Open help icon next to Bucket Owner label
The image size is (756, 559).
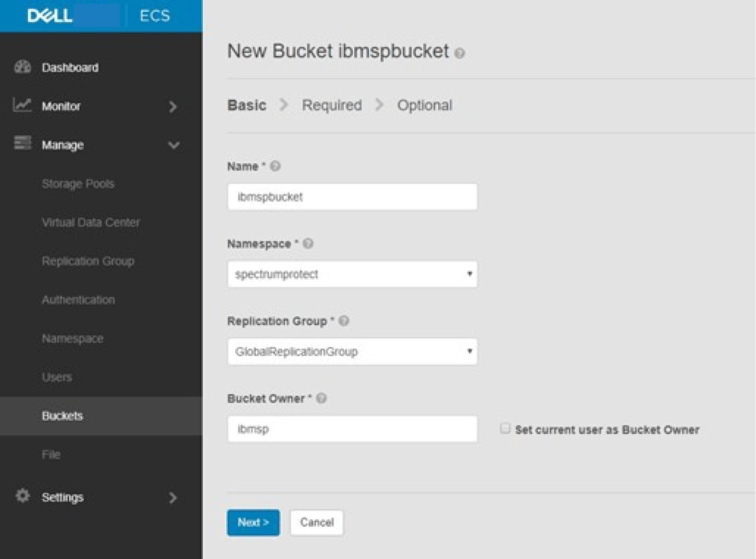pos(321,399)
